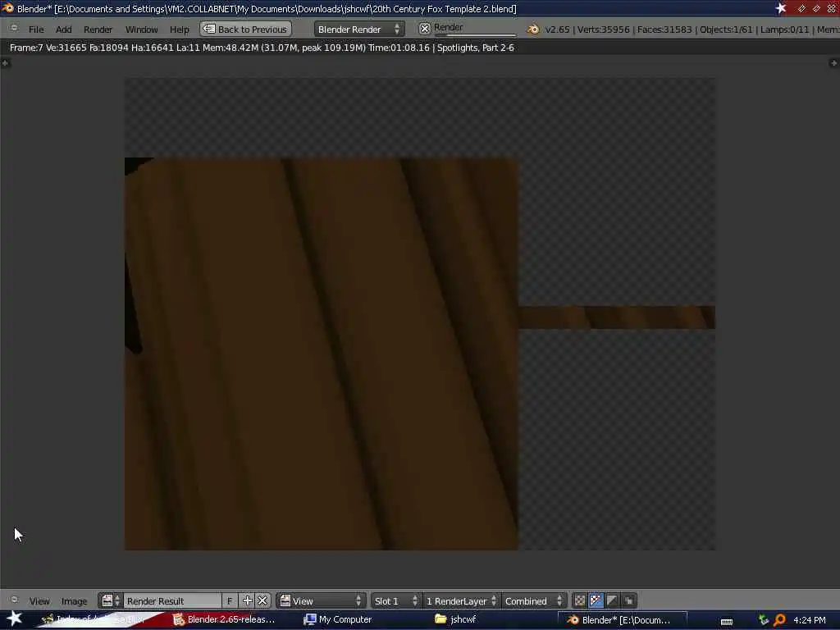Image resolution: width=840 pixels, height=630 pixels.
Task: Open My Computer from taskbar
Action: point(337,619)
